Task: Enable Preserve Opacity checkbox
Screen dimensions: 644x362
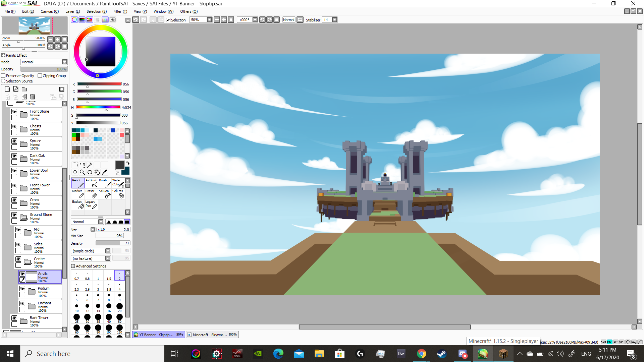Action: coord(3,76)
